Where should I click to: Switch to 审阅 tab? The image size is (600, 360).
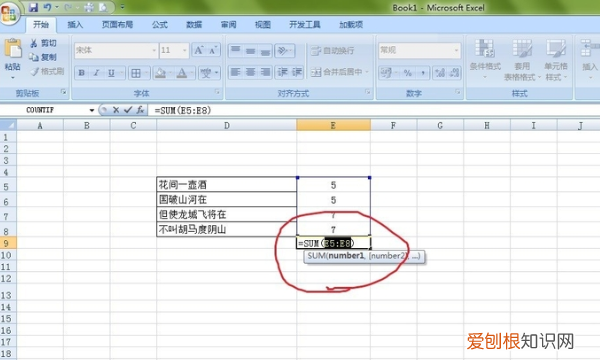tap(228, 25)
